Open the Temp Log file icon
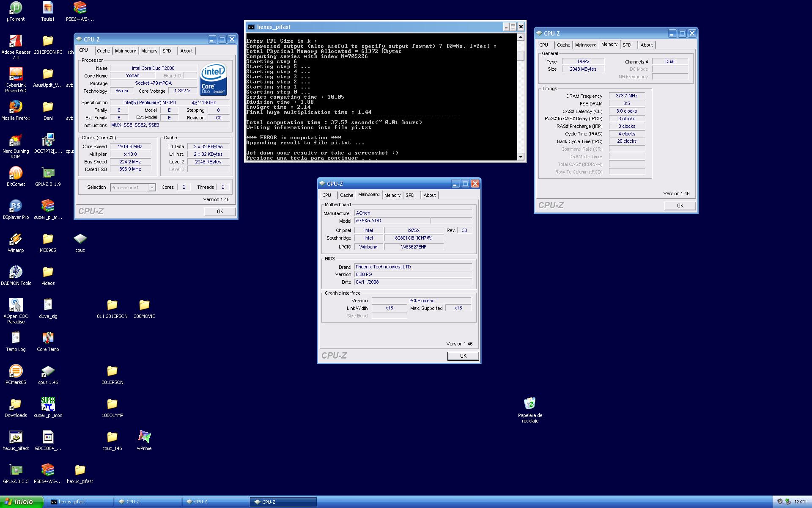This screenshot has width=812, height=508. [x=16, y=341]
